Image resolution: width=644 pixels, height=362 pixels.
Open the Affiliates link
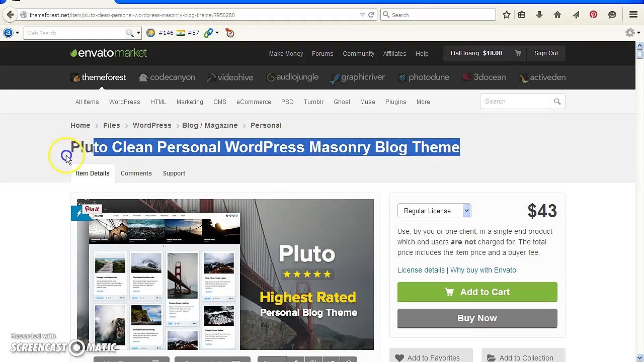pos(394,54)
